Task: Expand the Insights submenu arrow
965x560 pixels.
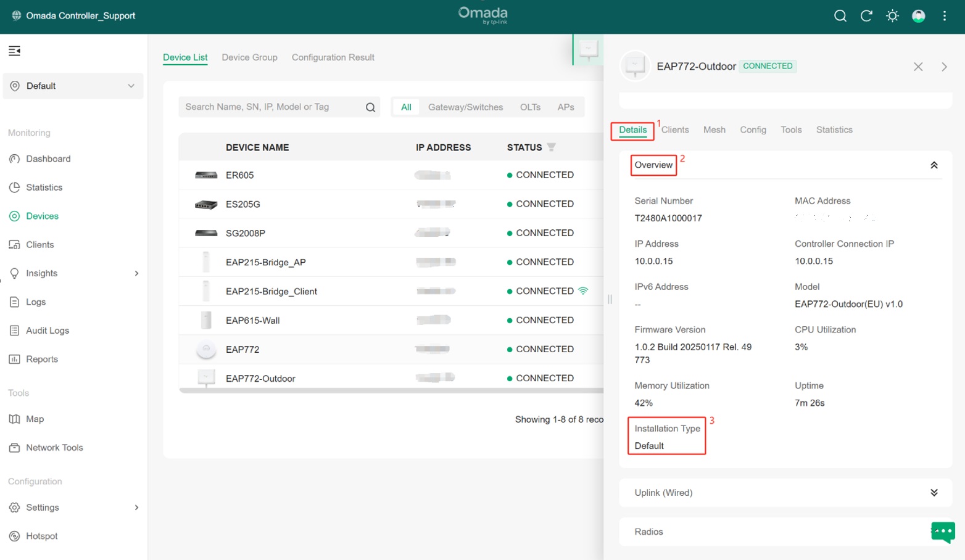Action: tap(136, 273)
